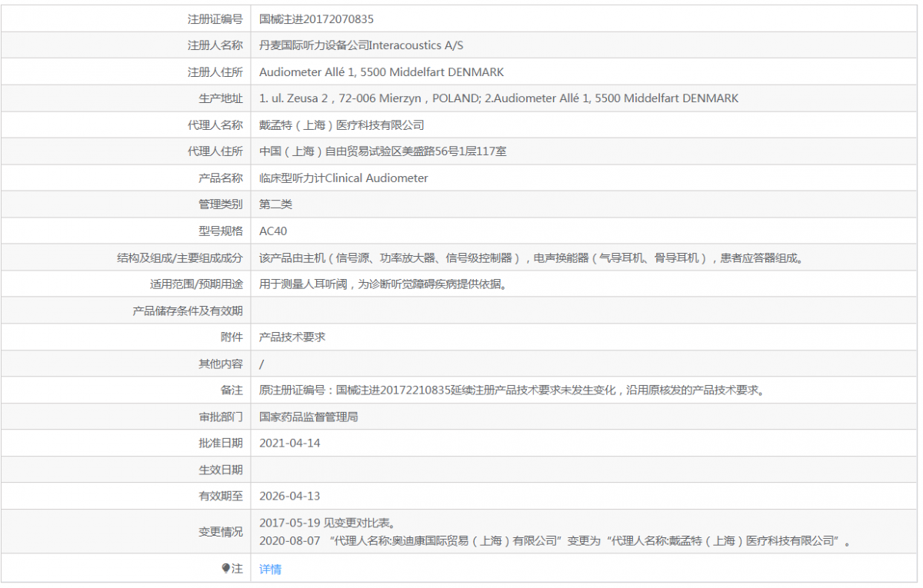Click the 附件 label cell

pos(126,337)
